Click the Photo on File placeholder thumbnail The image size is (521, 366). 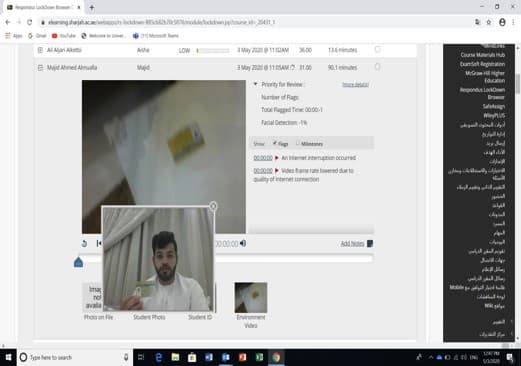tap(92, 297)
